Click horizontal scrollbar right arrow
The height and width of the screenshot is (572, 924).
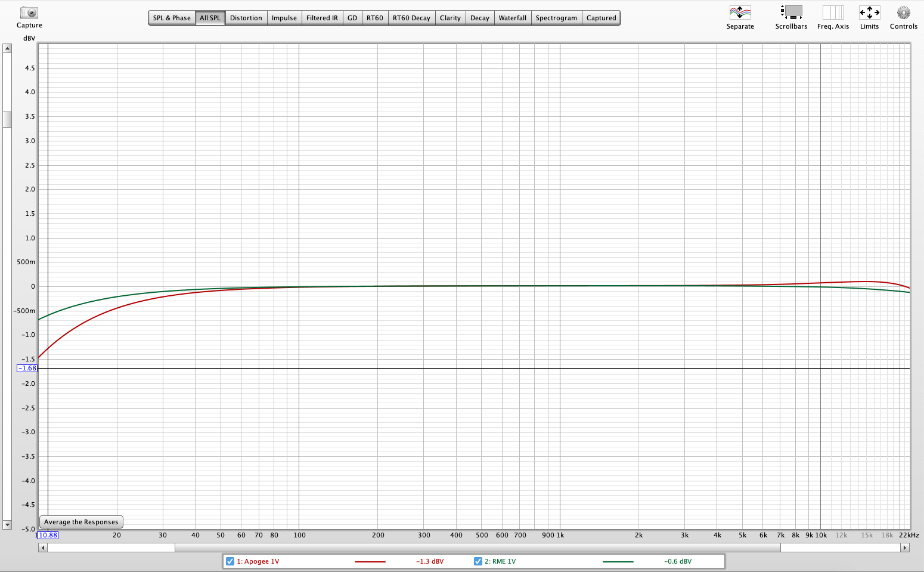pyautogui.click(x=905, y=548)
